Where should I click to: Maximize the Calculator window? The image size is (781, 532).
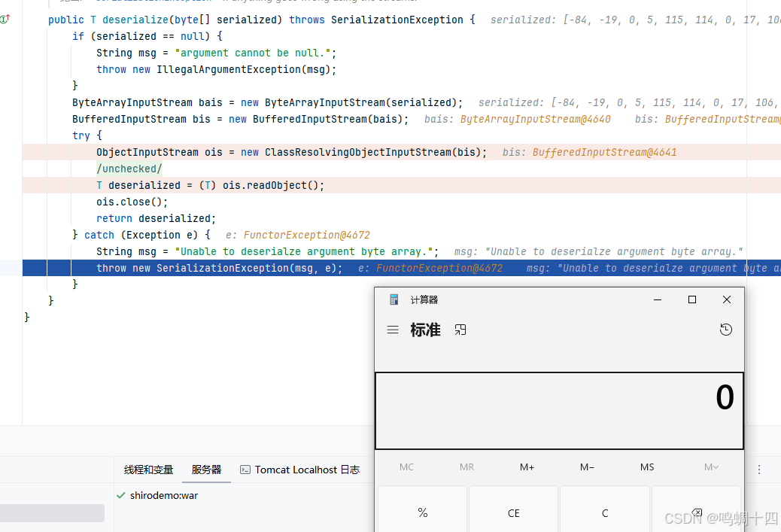click(692, 299)
